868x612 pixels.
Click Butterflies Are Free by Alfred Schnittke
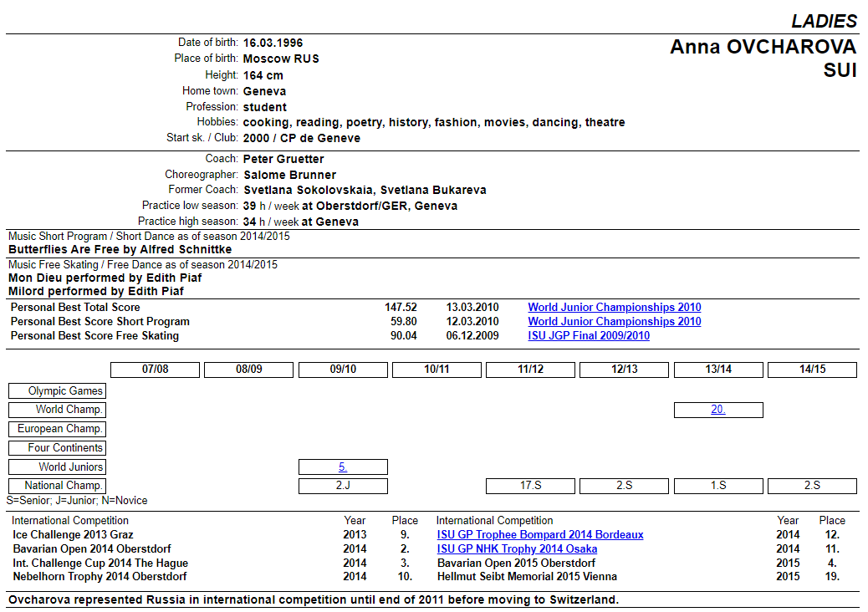click(120, 249)
